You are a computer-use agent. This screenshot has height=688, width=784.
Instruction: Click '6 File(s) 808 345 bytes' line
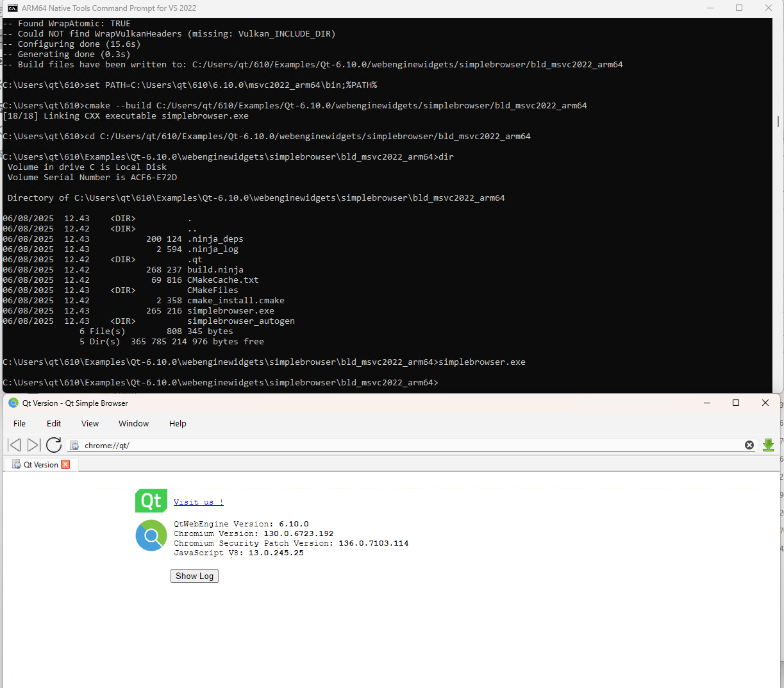[x=156, y=331]
